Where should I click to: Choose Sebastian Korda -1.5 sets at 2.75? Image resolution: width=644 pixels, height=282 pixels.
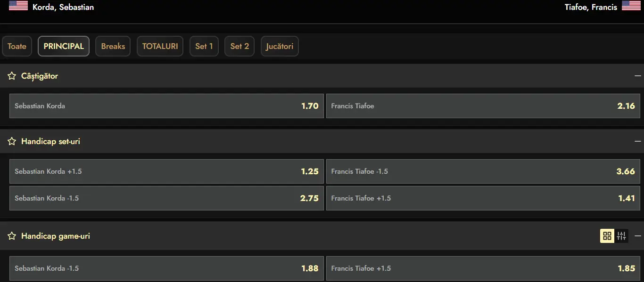click(166, 198)
